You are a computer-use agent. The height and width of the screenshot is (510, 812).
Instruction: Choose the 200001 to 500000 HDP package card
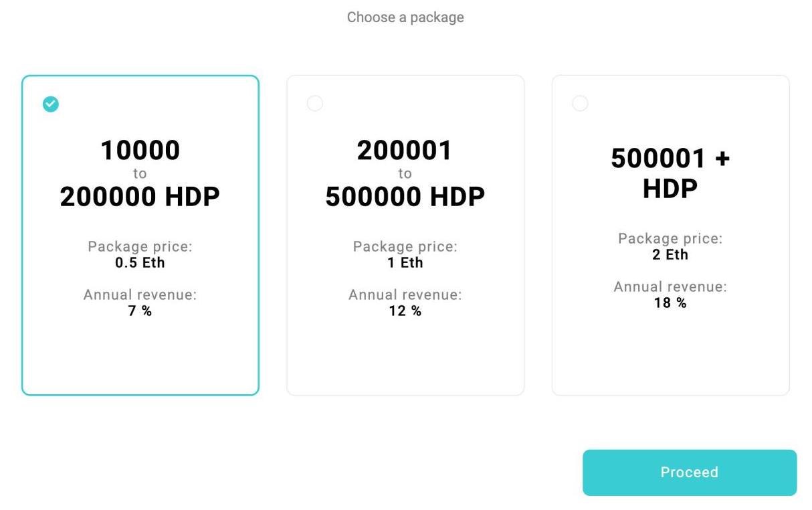(405, 235)
